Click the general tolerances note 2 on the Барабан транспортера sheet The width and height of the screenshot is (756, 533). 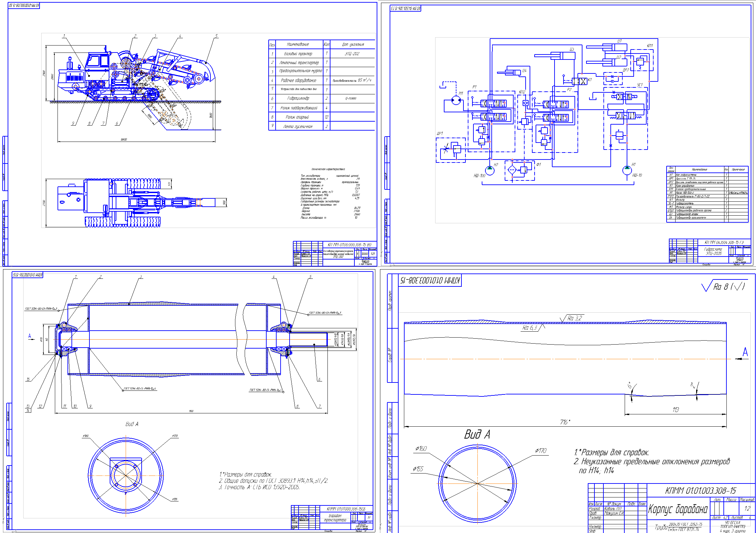tap(273, 481)
